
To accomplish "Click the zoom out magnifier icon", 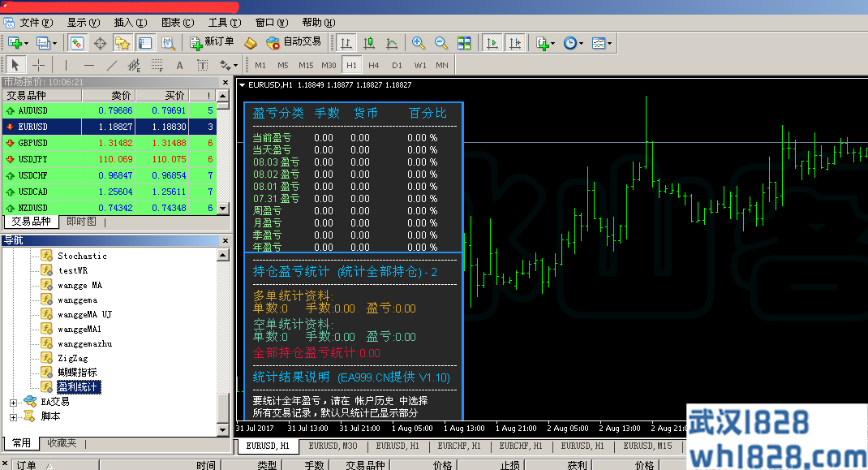I will (x=441, y=42).
